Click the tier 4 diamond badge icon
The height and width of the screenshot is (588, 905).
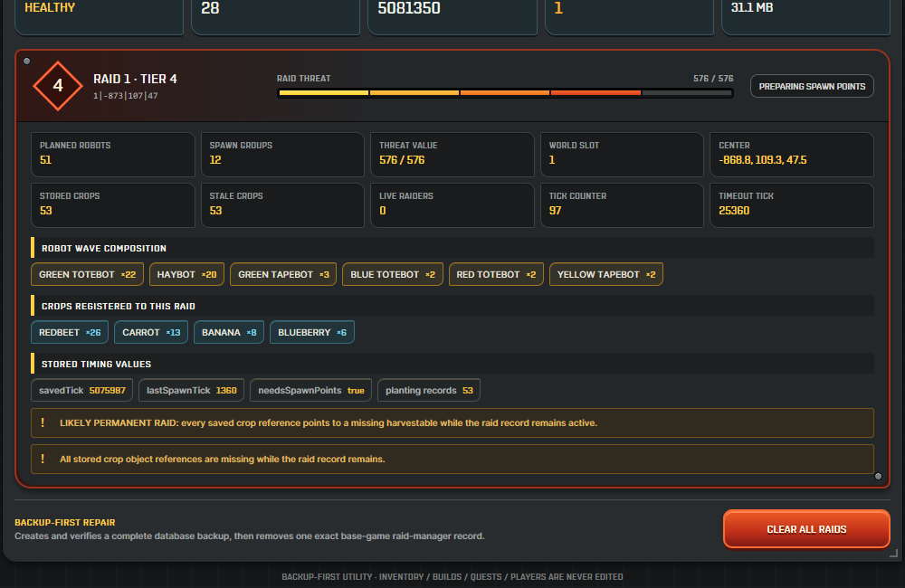(58, 86)
